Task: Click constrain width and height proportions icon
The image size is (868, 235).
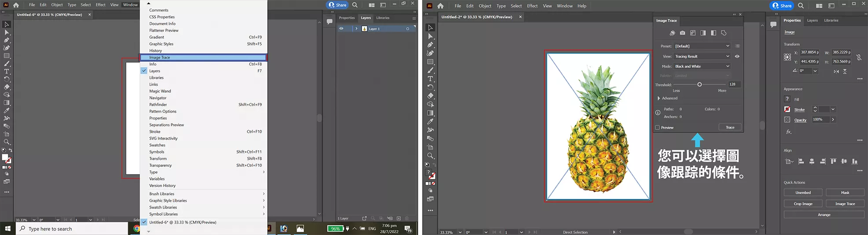Action: click(858, 57)
